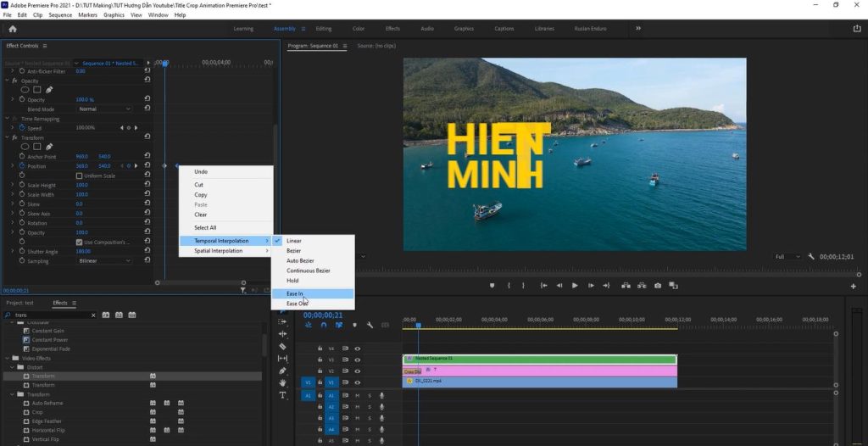Show more workspaces overflow chevron
This screenshot has width=868, height=446.
click(x=637, y=28)
